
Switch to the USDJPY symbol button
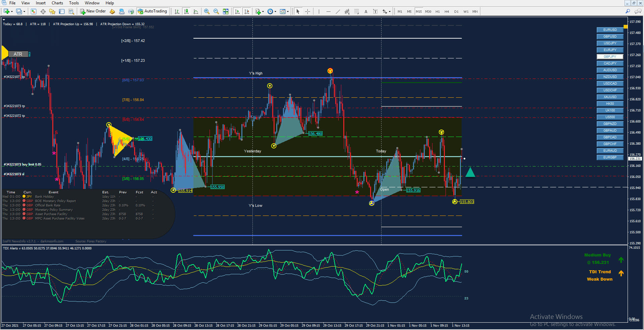point(610,43)
